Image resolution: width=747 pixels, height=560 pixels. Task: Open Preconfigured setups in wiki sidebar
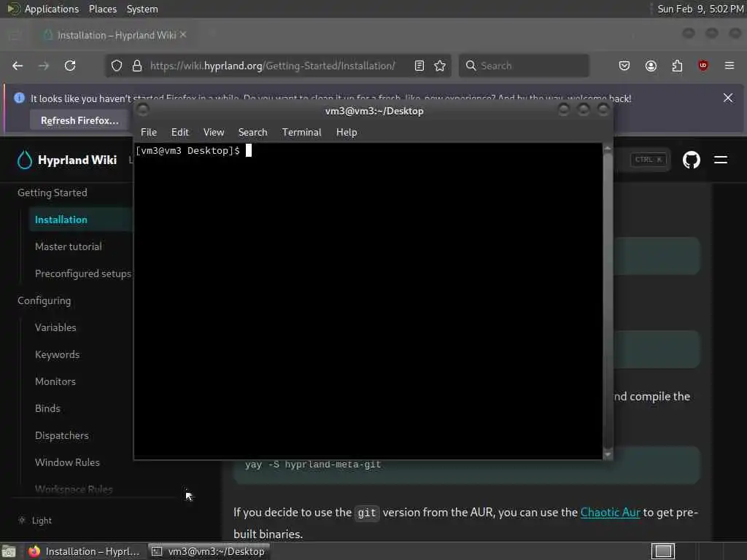[83, 274]
